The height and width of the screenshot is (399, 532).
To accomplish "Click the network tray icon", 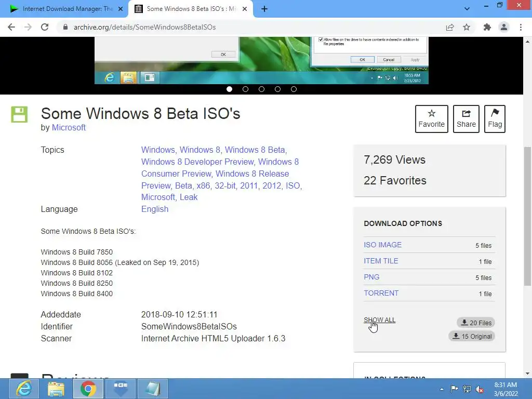I will pyautogui.click(x=467, y=389).
